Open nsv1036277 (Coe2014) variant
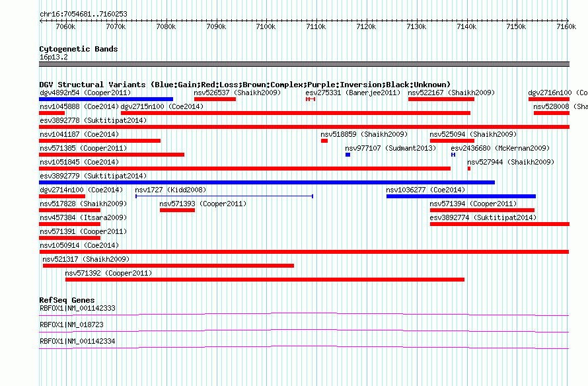Viewport: 588px width, 386px height. pos(425,190)
